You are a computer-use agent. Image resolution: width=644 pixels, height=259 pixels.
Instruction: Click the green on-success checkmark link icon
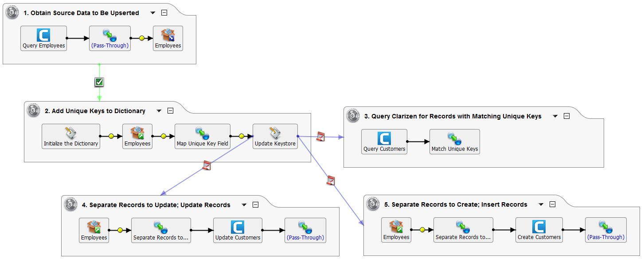(x=99, y=82)
